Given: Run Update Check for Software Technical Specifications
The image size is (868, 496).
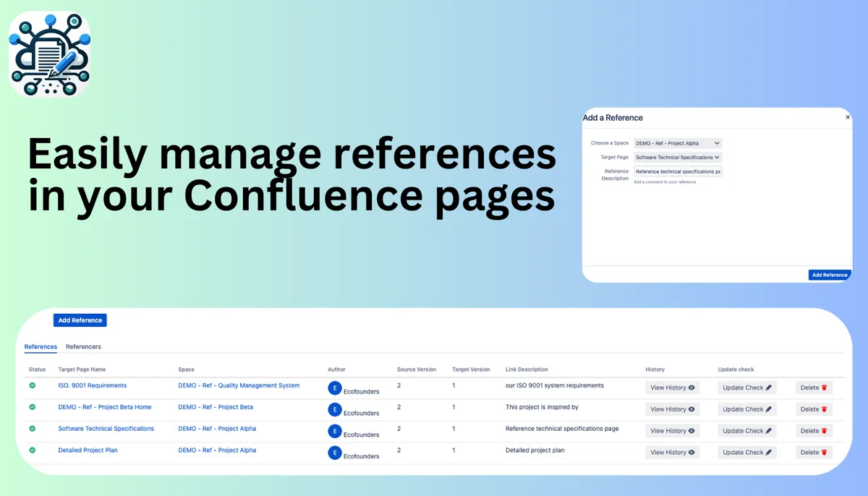Looking at the screenshot, I should 747,431.
